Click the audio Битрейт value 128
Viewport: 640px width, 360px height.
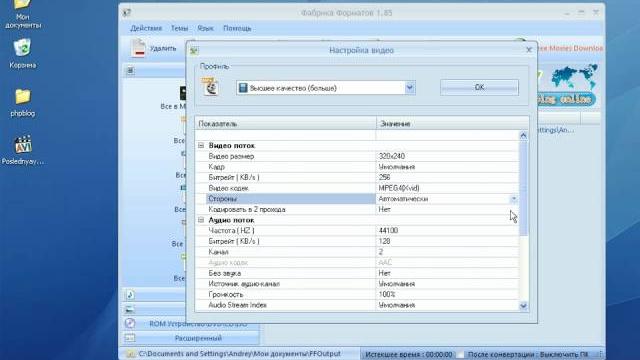tap(384, 241)
